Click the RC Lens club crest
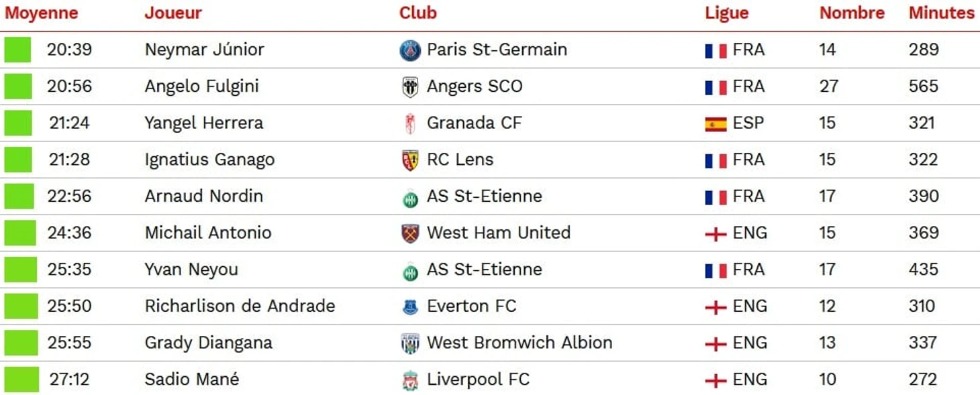Viewport: 980px width, 395px height. [410, 160]
